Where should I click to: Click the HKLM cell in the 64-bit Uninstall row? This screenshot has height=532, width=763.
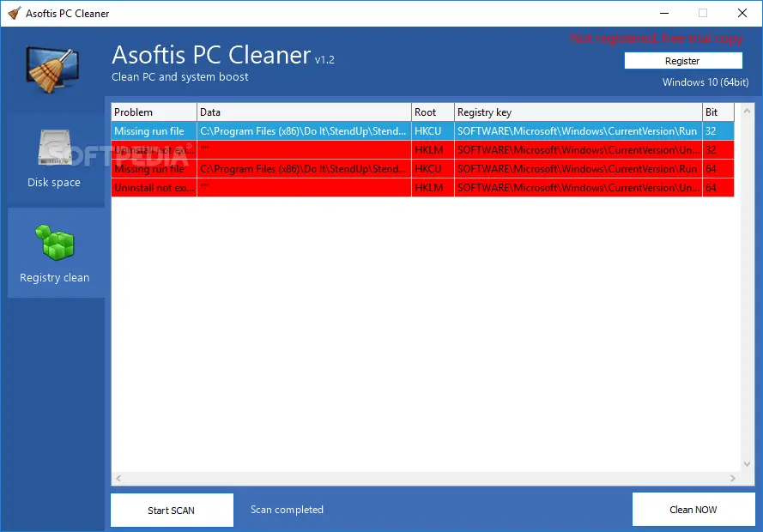(x=433, y=188)
